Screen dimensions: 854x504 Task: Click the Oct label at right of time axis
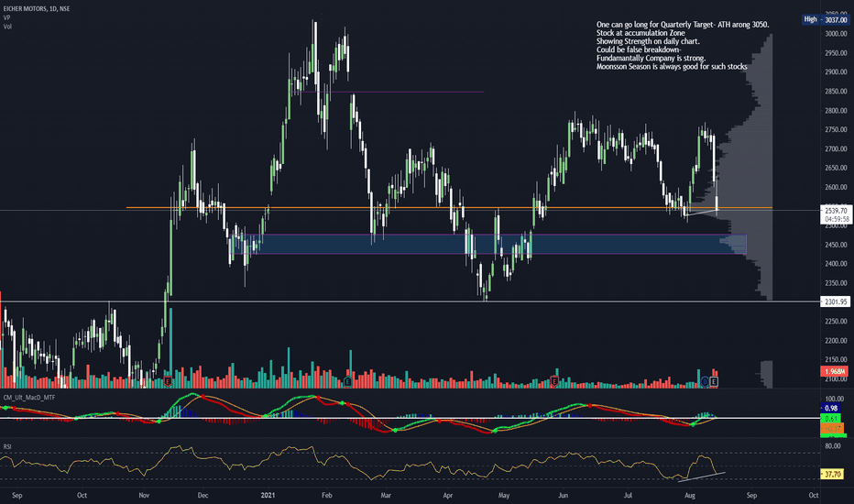tap(813, 495)
